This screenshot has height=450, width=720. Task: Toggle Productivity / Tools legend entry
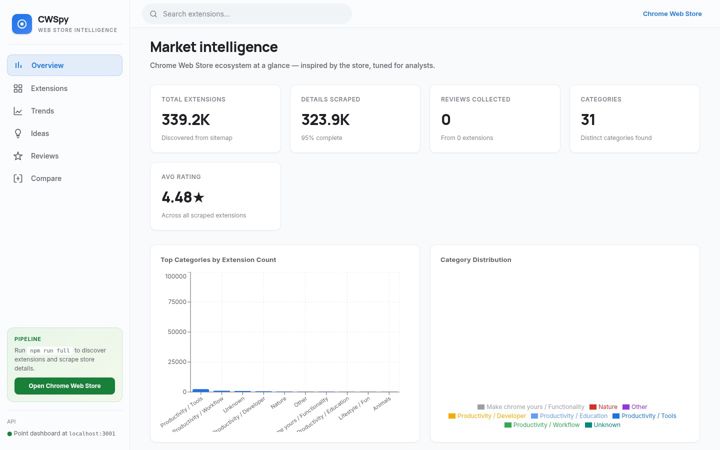(x=644, y=416)
